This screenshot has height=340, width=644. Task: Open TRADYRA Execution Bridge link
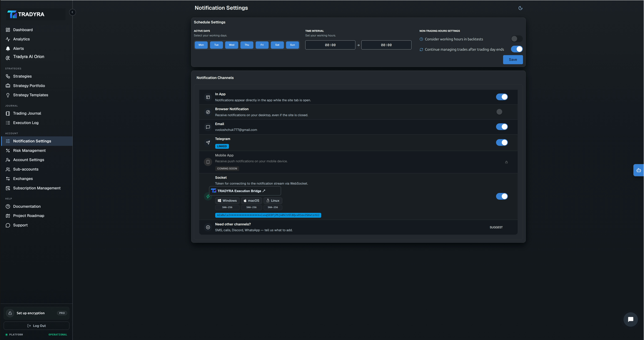click(x=245, y=191)
